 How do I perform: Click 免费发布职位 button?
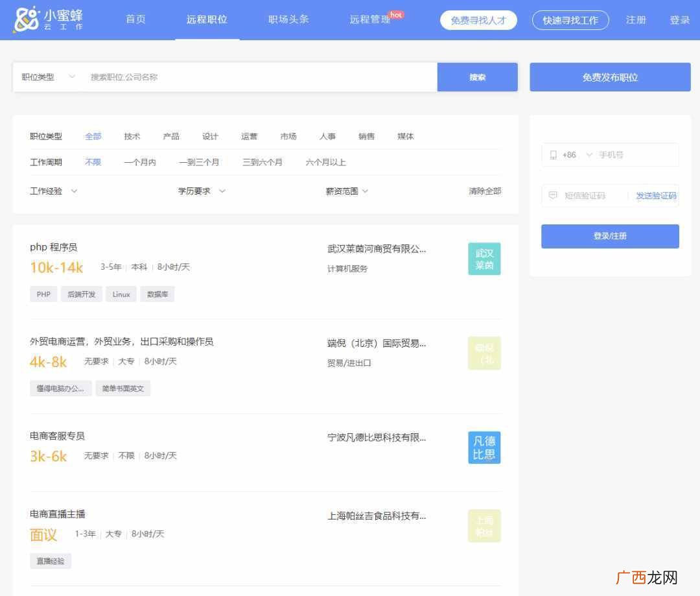(610, 77)
